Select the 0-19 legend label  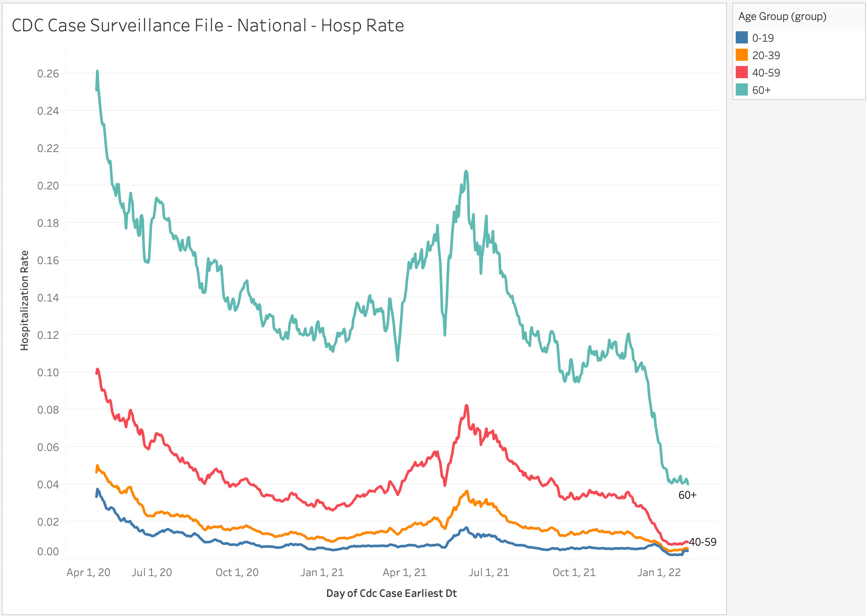[x=763, y=38]
